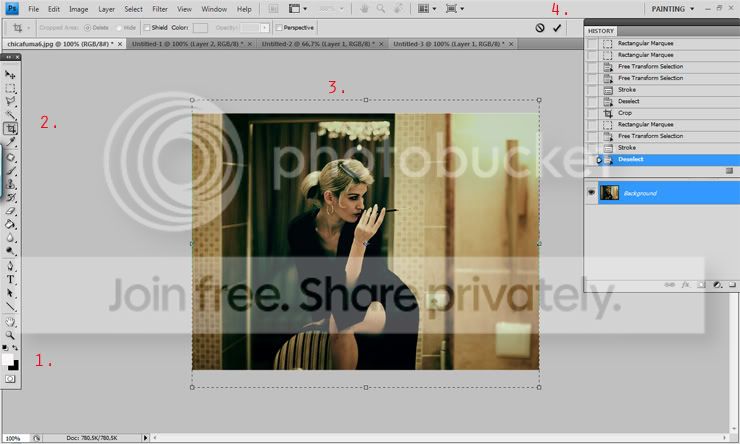Open the Crop tool preset picker
Viewport: 740px width, 444px height.
[x=21, y=28]
